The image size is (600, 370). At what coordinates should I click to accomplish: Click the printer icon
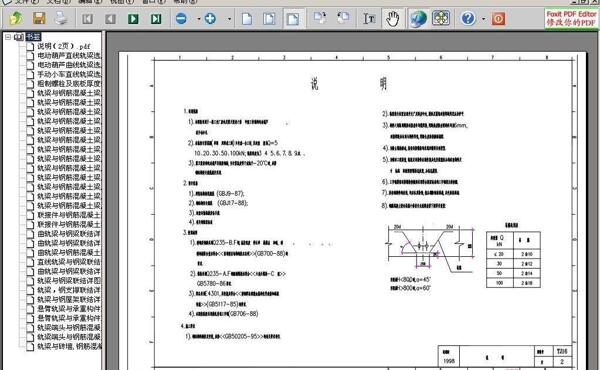point(61,18)
